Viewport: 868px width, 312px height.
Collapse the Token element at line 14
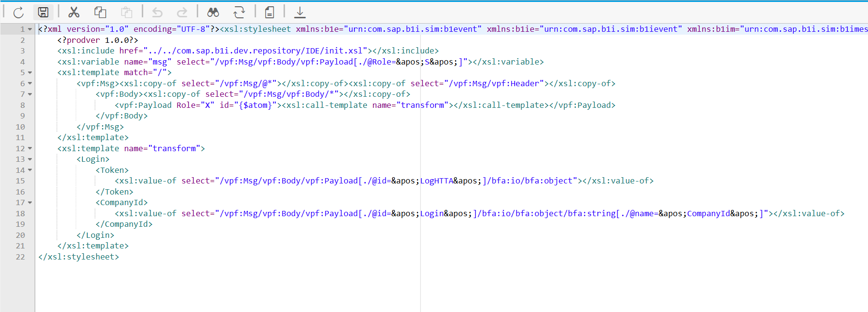click(30, 170)
